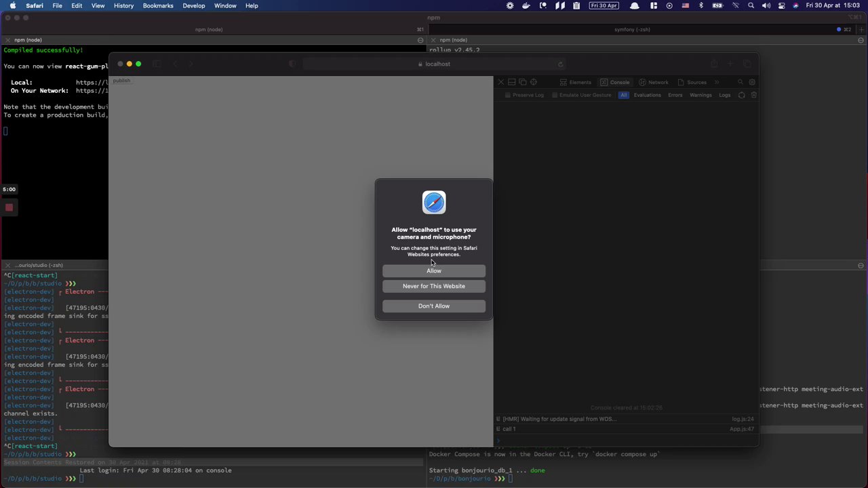This screenshot has height=488, width=868.
Task: Go back in Safari
Action: point(175,64)
